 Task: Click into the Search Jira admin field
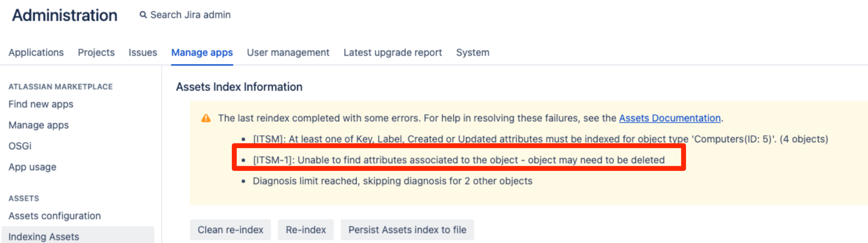click(190, 15)
